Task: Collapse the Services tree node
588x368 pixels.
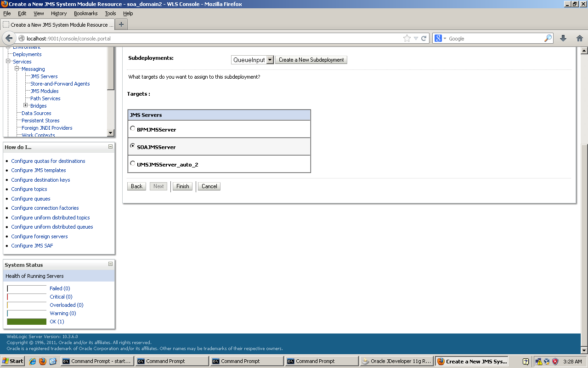Action: click(x=9, y=61)
